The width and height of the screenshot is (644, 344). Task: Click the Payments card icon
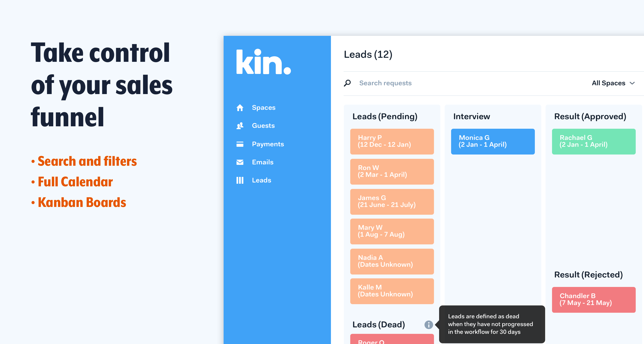(x=240, y=144)
